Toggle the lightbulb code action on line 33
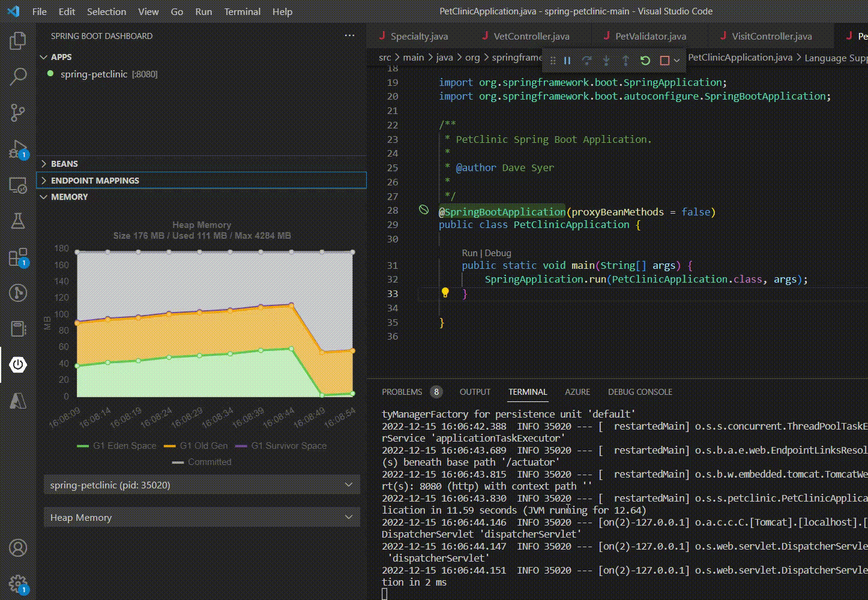868x600 pixels. coord(444,293)
